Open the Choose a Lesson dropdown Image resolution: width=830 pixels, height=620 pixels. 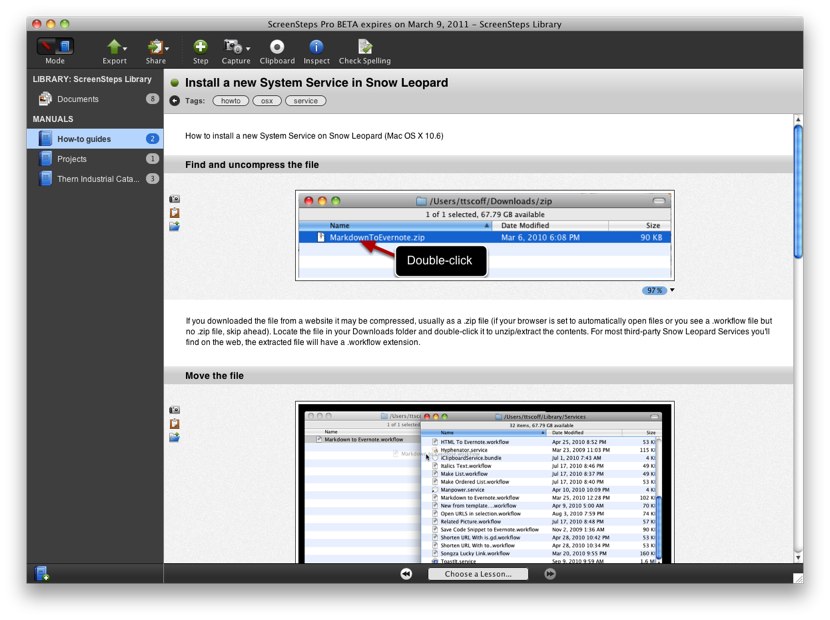pos(478,574)
